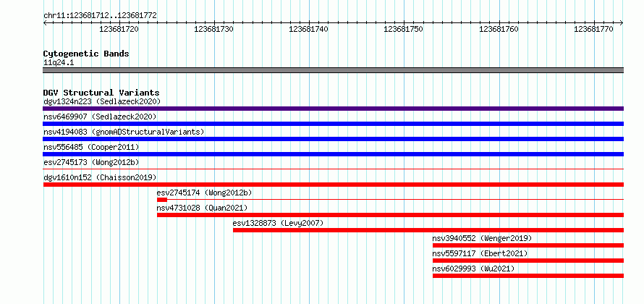Click the blue nsv6469907 variant bar
The width and height of the screenshot is (644, 304).
tap(333, 124)
